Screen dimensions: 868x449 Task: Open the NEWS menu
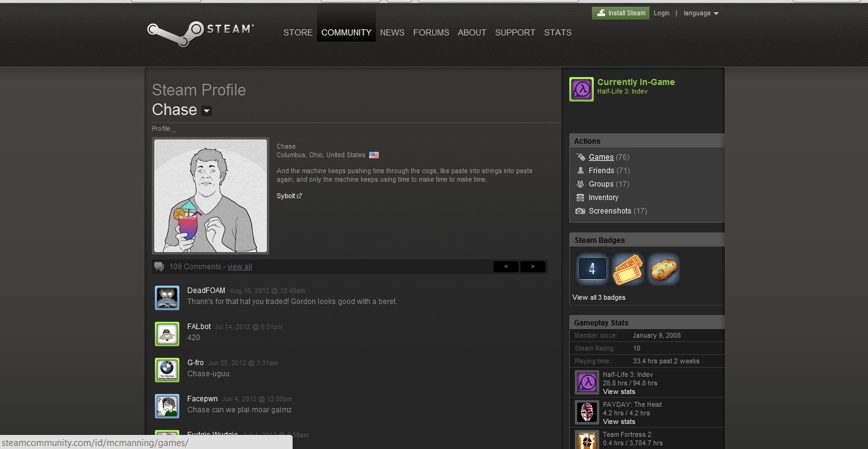click(392, 32)
